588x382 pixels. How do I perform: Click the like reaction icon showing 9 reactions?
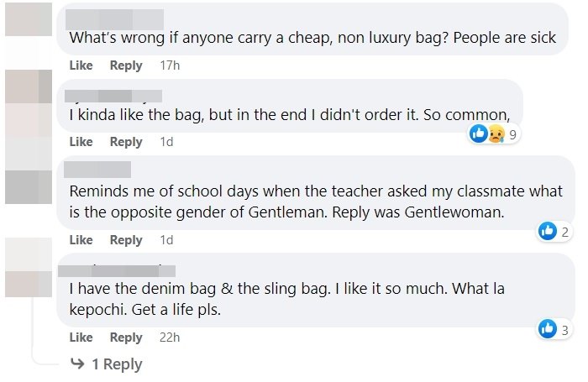point(478,133)
